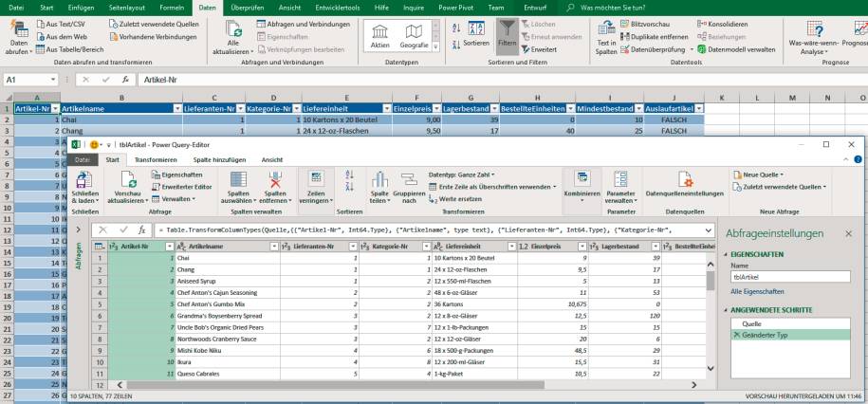Click the Was möchten Sie tun search box
Viewport: 868px width, 404px height.
pyautogui.click(x=612, y=8)
